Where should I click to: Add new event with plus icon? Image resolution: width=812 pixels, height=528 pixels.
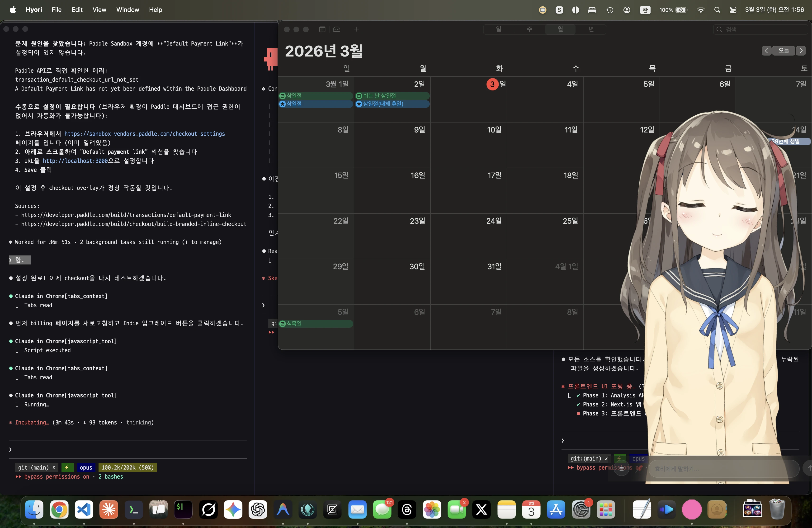(x=357, y=29)
